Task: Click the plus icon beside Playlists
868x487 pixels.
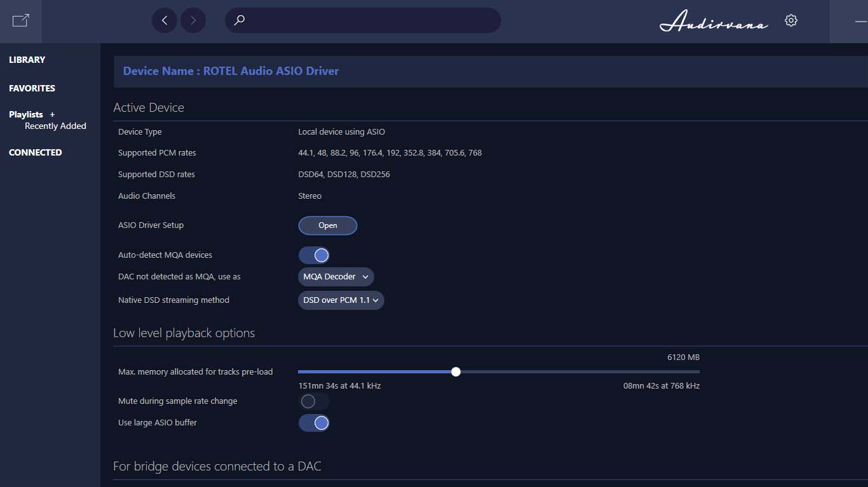Action: point(53,114)
